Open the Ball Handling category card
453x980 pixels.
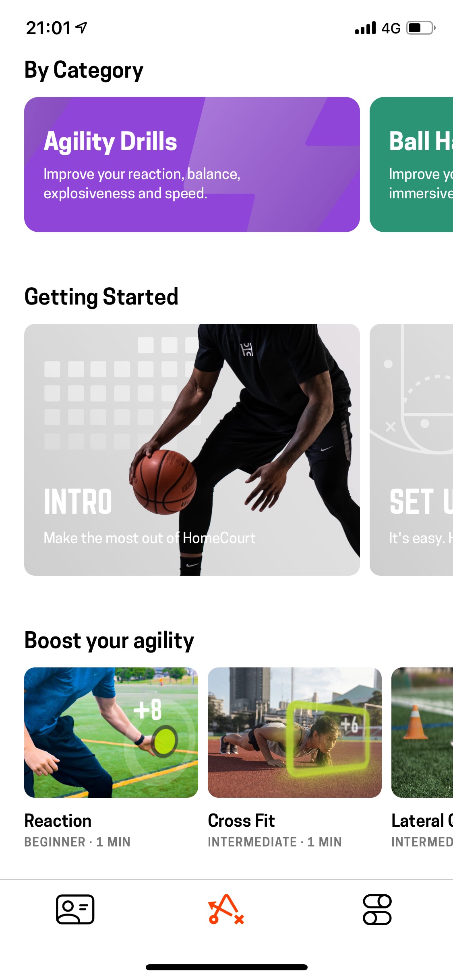pyautogui.click(x=411, y=164)
